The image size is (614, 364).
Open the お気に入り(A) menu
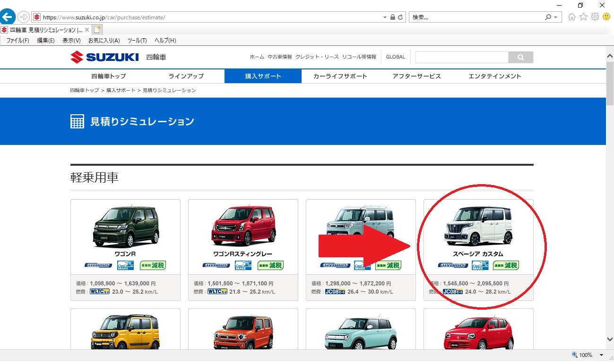pos(104,41)
